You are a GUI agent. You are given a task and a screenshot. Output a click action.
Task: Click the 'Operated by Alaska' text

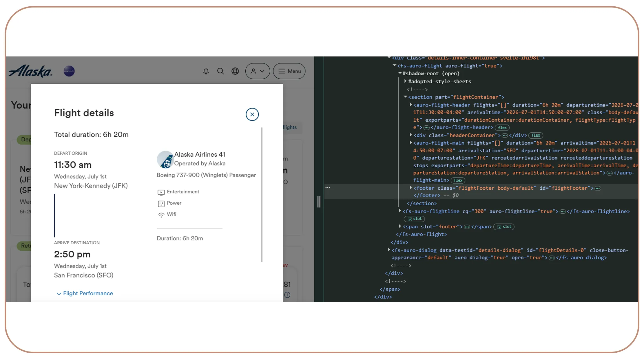[x=200, y=163]
